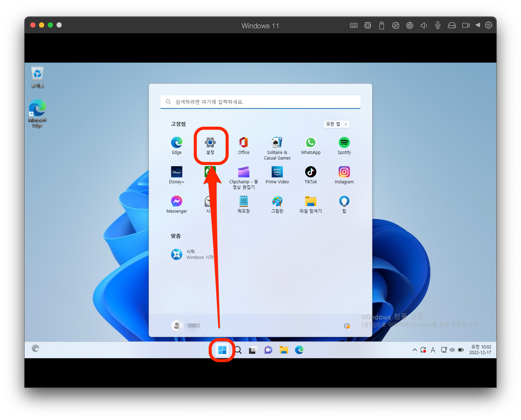Launch Office from Start menu
The image size is (521, 420).
pos(244,146)
